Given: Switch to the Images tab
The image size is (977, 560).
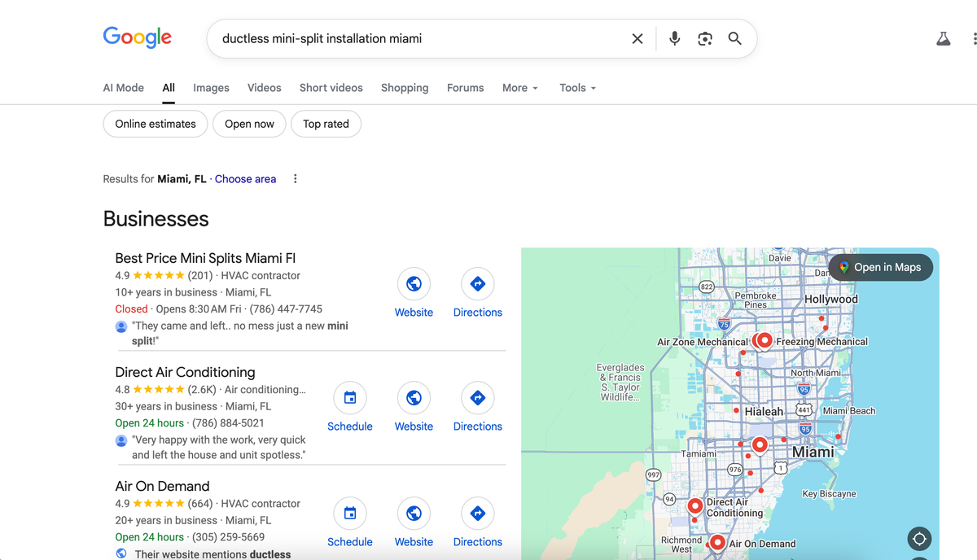Looking at the screenshot, I should click(x=211, y=87).
